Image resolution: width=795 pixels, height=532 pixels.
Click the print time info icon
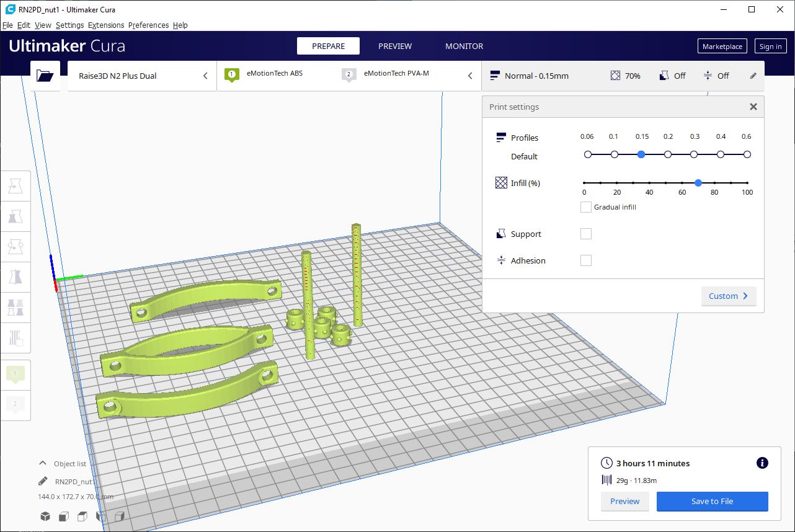click(x=762, y=463)
